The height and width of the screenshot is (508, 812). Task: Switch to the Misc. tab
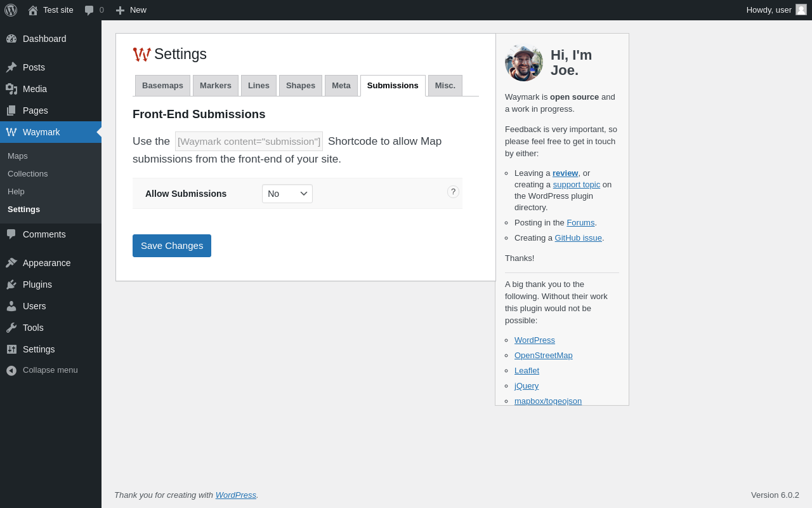tap(445, 86)
